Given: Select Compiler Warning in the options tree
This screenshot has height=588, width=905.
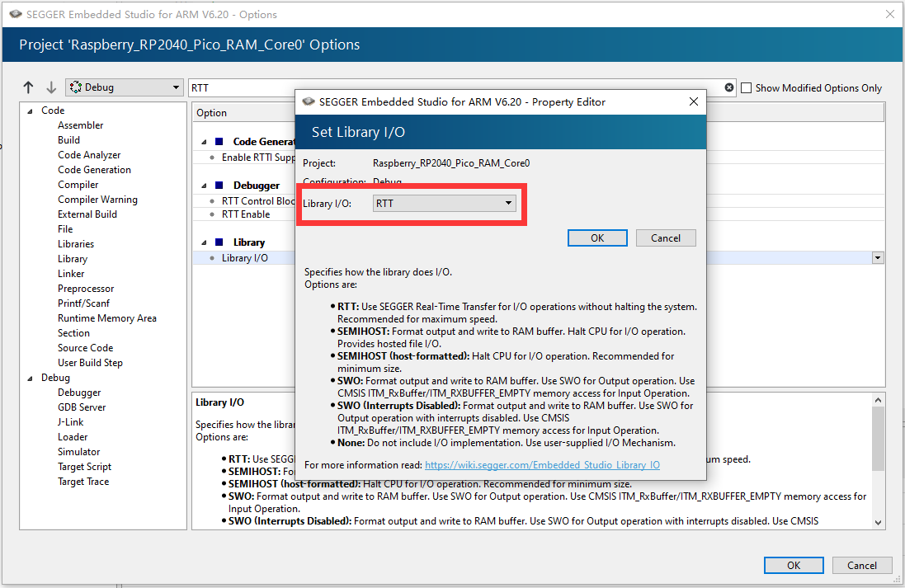Looking at the screenshot, I should pos(97,200).
